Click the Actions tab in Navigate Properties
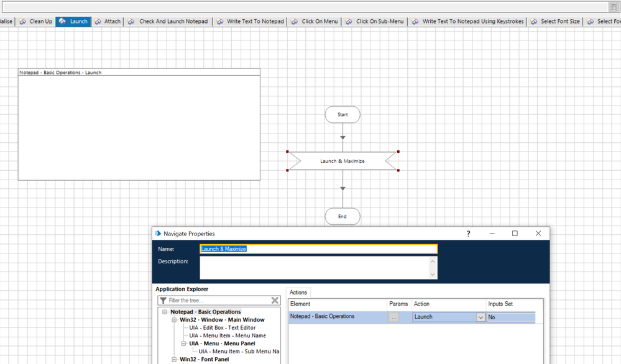The height and width of the screenshot is (364, 621). pyautogui.click(x=298, y=293)
